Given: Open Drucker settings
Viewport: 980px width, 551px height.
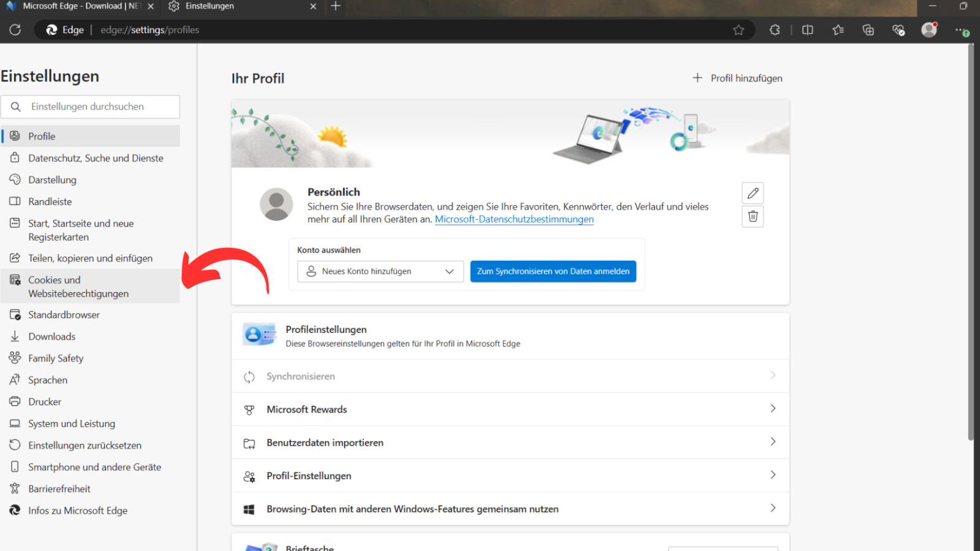Looking at the screenshot, I should click(91, 402).
